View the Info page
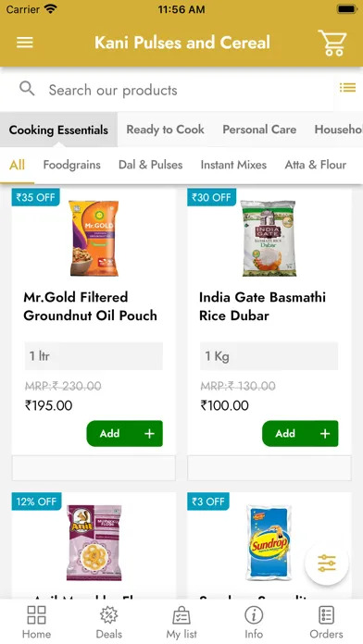 (x=254, y=622)
